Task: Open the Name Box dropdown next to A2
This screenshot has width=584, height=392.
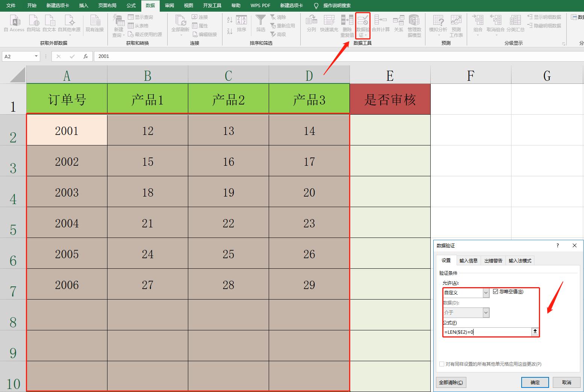Action: pyautogui.click(x=36, y=56)
